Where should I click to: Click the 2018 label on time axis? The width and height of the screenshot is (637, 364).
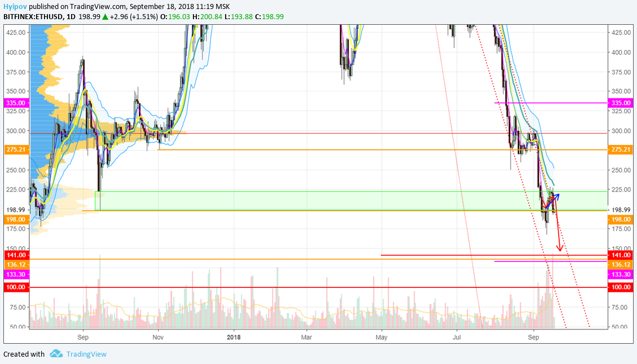pos(234,337)
